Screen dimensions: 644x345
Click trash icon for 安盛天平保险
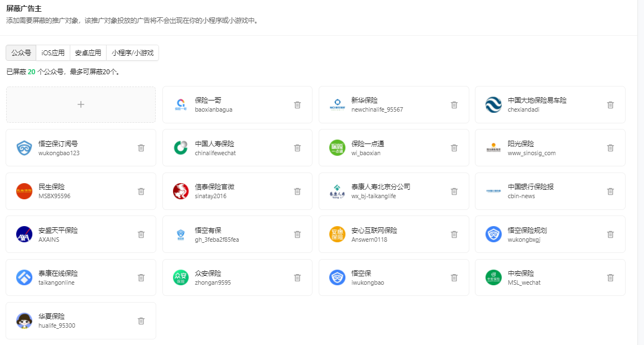[x=141, y=234]
